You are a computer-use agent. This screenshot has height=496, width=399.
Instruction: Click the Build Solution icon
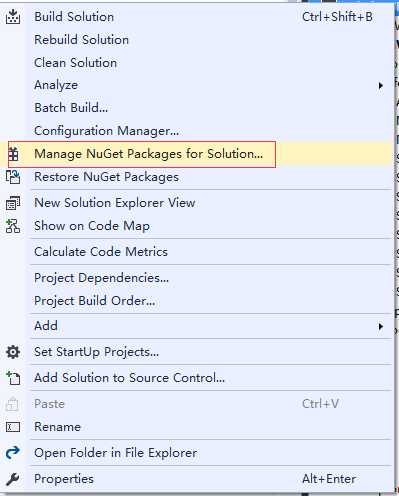[x=13, y=17]
